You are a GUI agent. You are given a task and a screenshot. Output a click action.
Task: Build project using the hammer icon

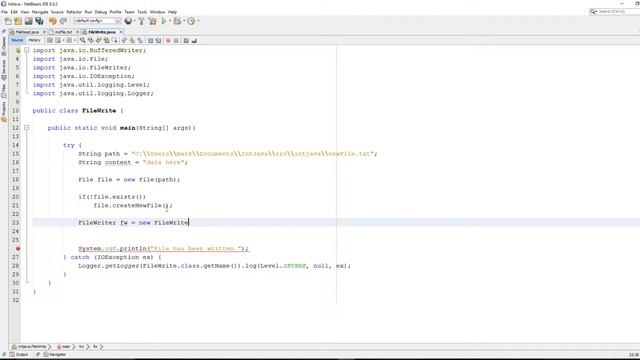click(x=141, y=21)
